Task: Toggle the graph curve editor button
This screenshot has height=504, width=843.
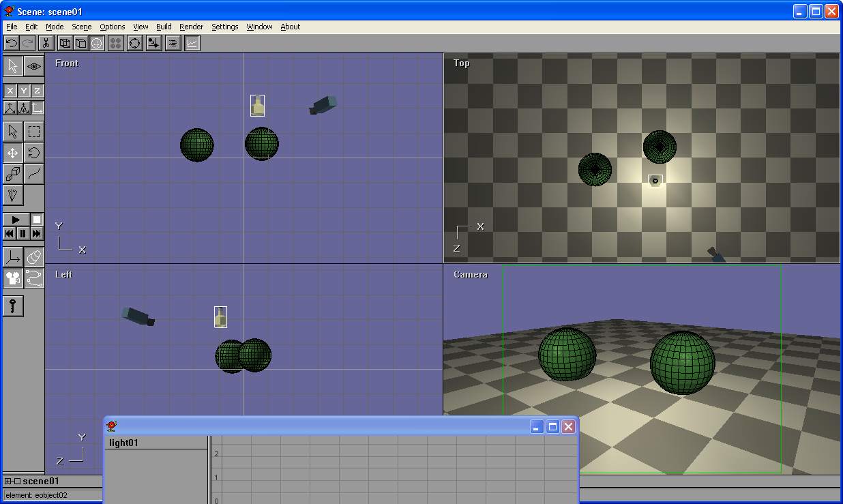Action: coord(192,43)
